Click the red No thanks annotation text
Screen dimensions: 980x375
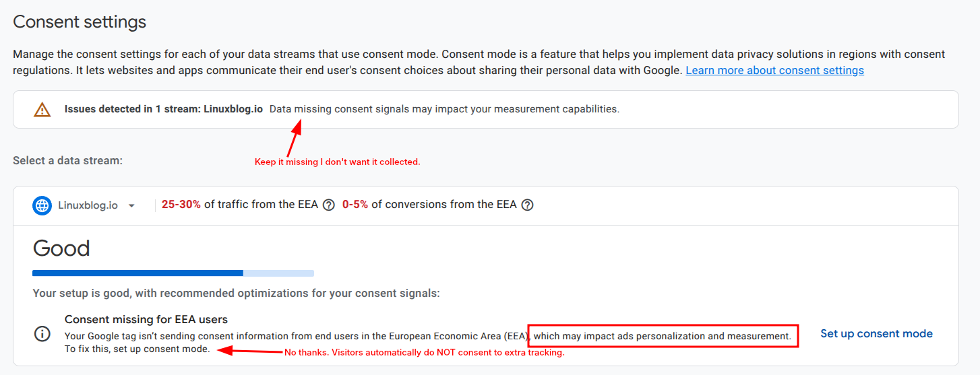(x=424, y=353)
